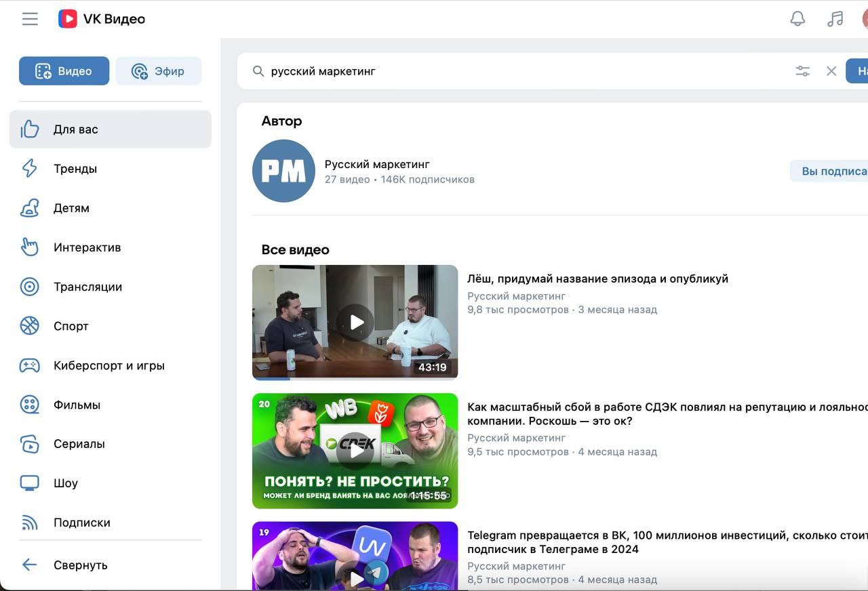Open channel link under Лёш video
This screenshot has height=591, width=868.
(x=516, y=296)
